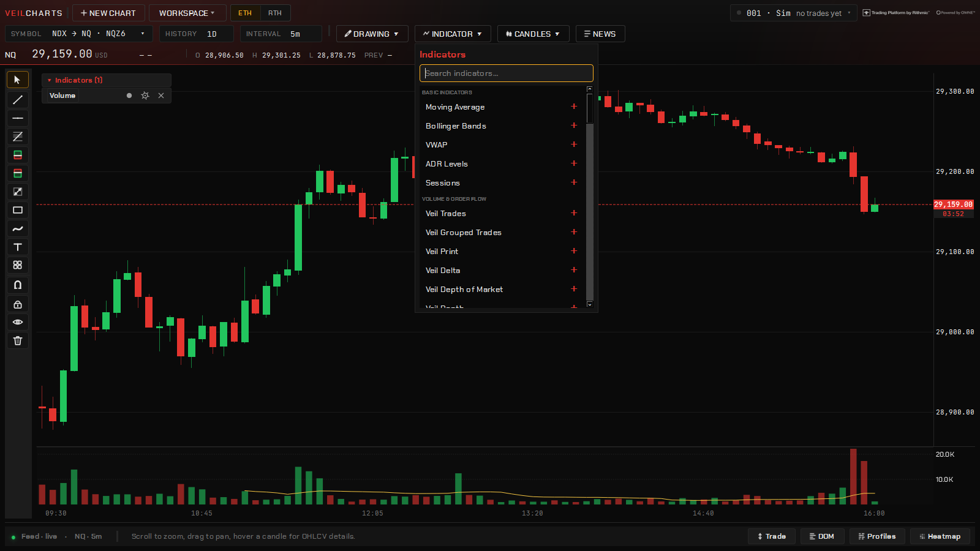
Task: Open the 001 Sim account dropdown
Action: pyautogui.click(x=794, y=13)
